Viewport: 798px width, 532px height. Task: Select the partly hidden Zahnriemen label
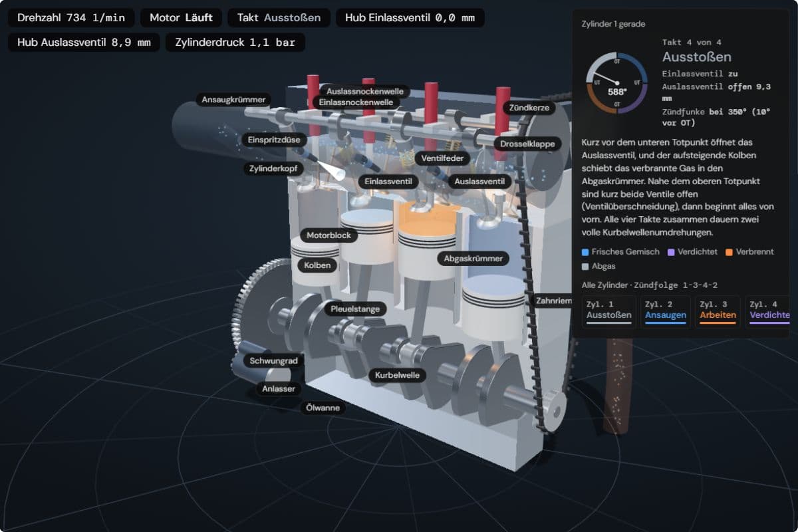pyautogui.click(x=552, y=301)
